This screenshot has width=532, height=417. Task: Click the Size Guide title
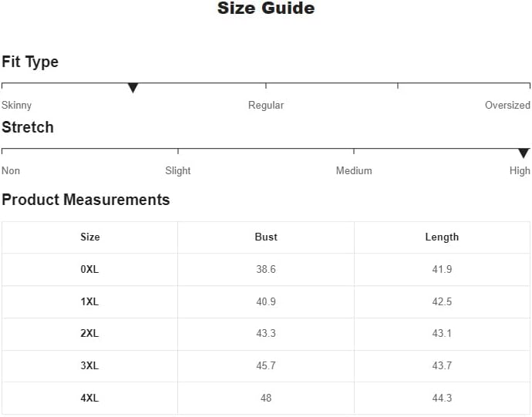click(266, 8)
